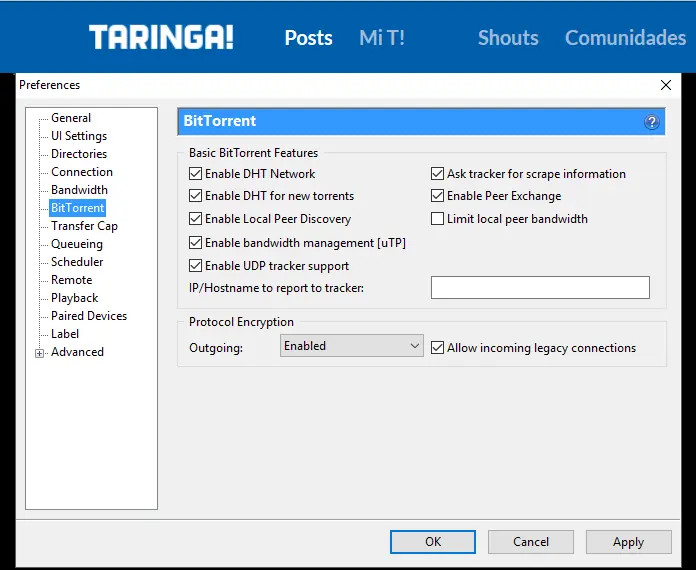Open Queueing settings
This screenshot has height=570, width=696.
click(x=77, y=244)
